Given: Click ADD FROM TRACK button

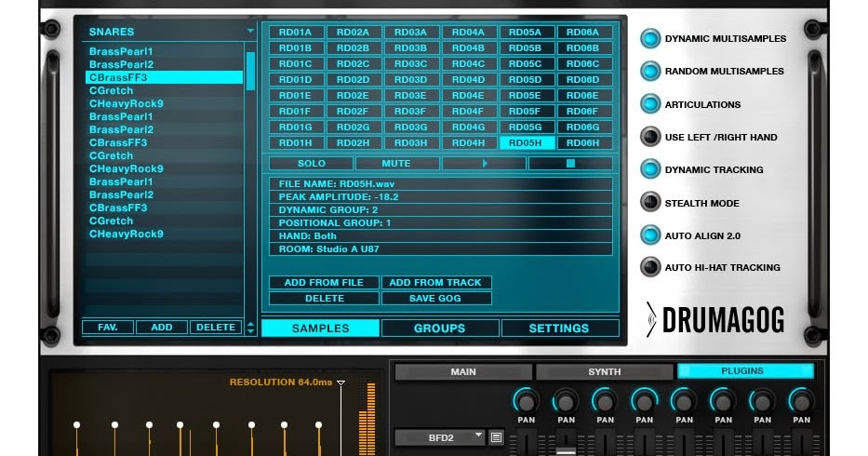Looking at the screenshot, I should point(436,283).
